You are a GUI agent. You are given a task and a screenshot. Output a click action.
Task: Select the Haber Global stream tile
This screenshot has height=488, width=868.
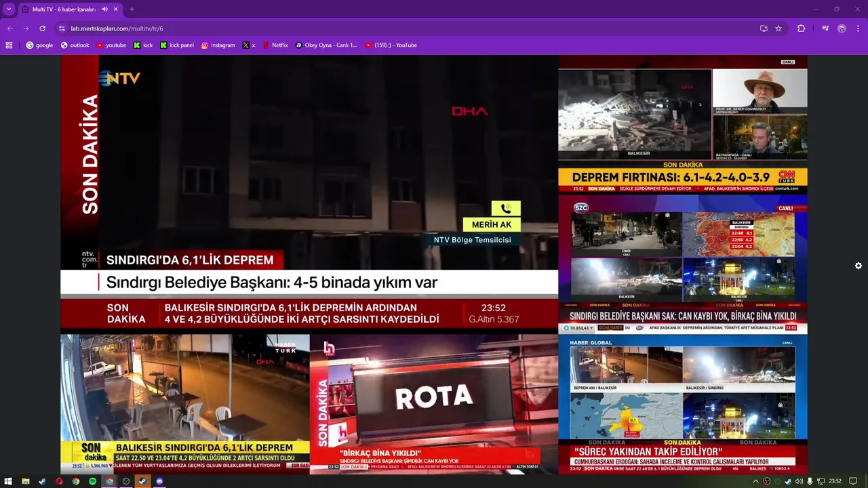pyautogui.click(x=683, y=404)
